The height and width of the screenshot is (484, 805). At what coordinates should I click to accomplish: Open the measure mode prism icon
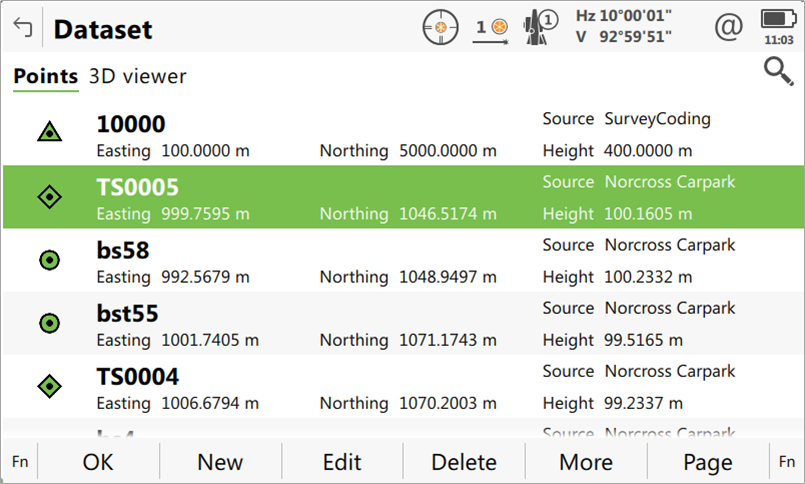[x=491, y=28]
